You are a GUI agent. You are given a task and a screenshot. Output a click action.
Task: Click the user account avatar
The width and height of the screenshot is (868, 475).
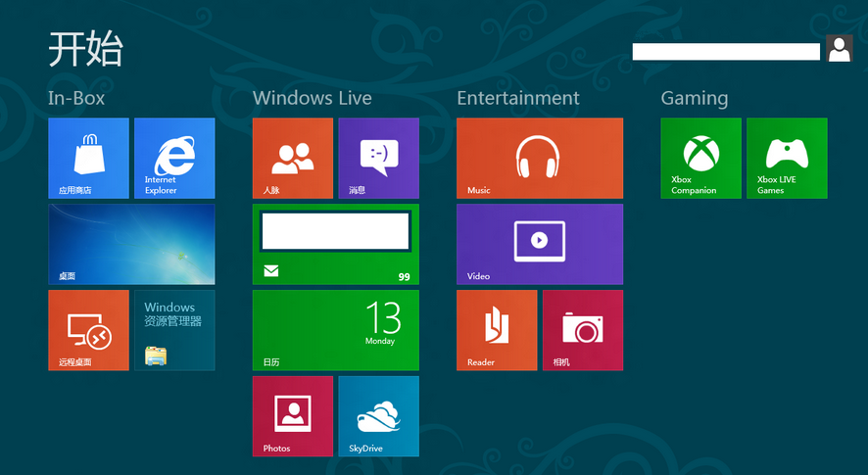point(840,49)
